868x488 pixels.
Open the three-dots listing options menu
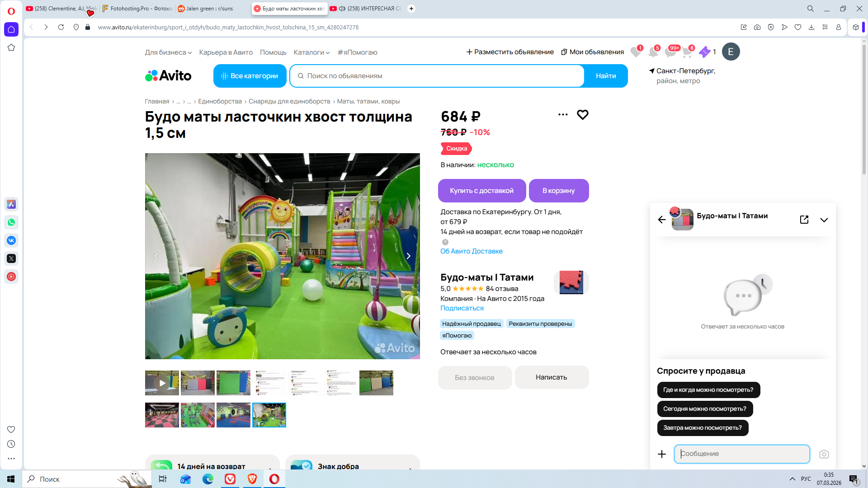563,115
